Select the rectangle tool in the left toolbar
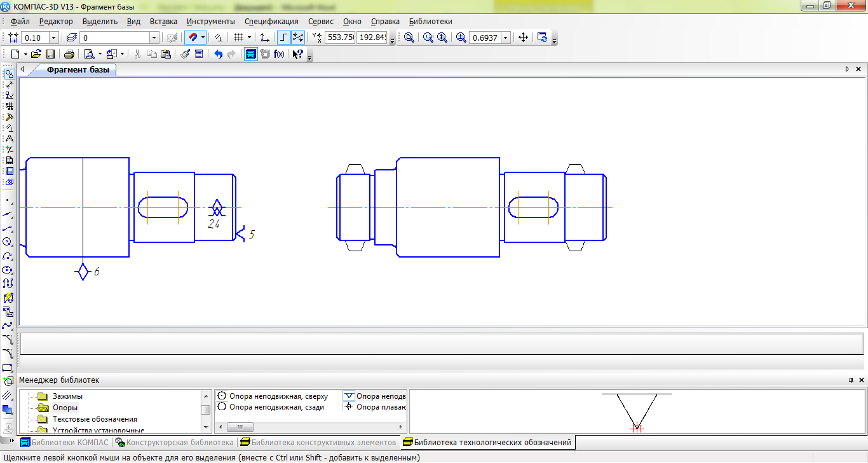 pos(8,368)
